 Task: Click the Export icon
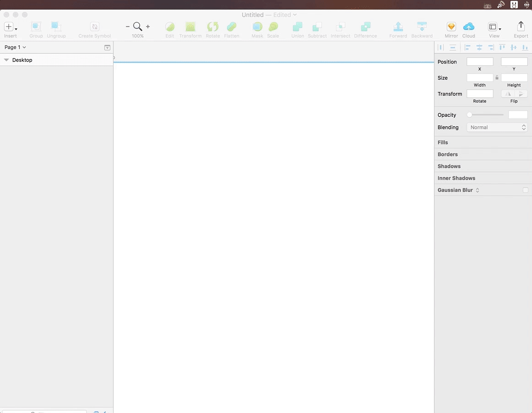point(521,26)
